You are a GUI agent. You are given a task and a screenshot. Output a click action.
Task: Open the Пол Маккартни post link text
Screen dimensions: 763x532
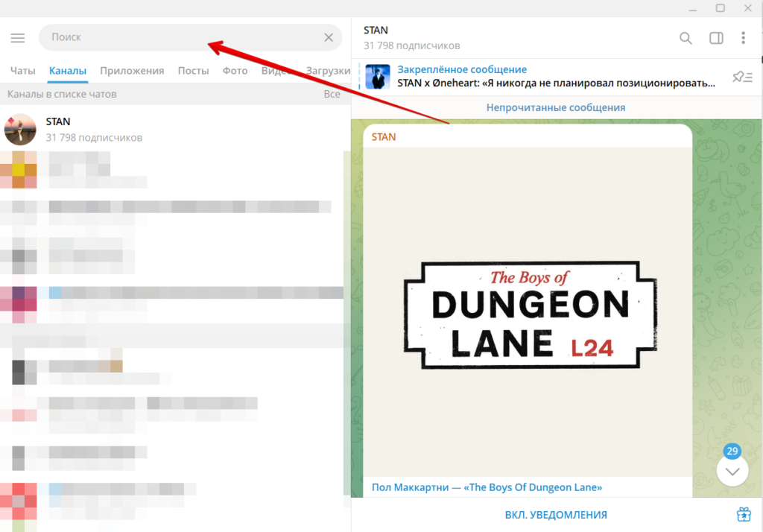487,487
